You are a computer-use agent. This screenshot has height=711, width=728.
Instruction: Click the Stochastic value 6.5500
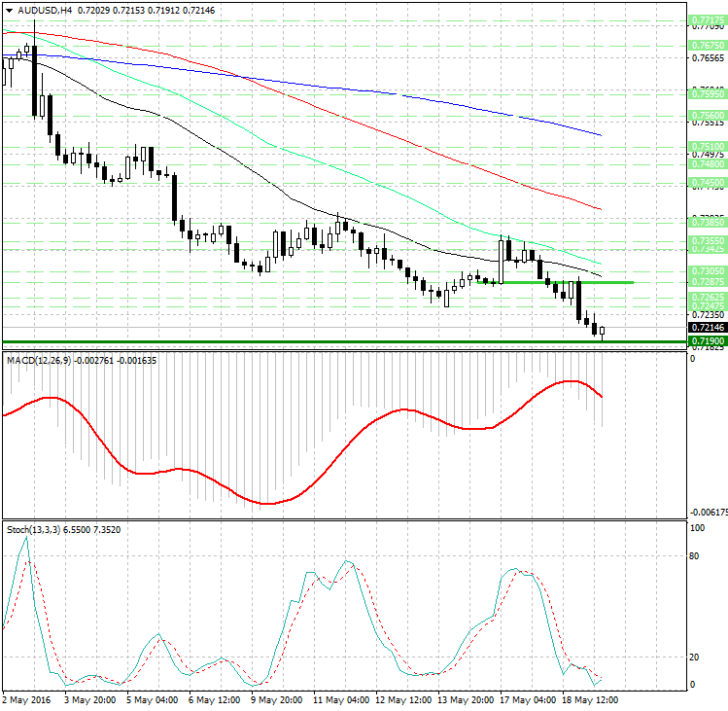click(77, 530)
